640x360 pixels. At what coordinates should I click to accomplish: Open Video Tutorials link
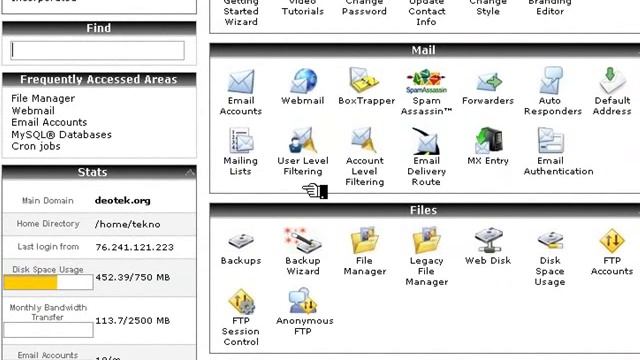click(302, 7)
